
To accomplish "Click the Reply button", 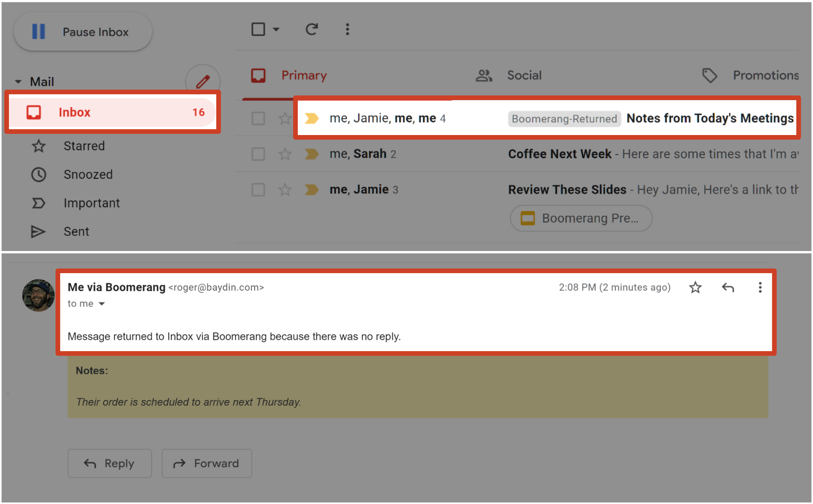I will coord(110,463).
